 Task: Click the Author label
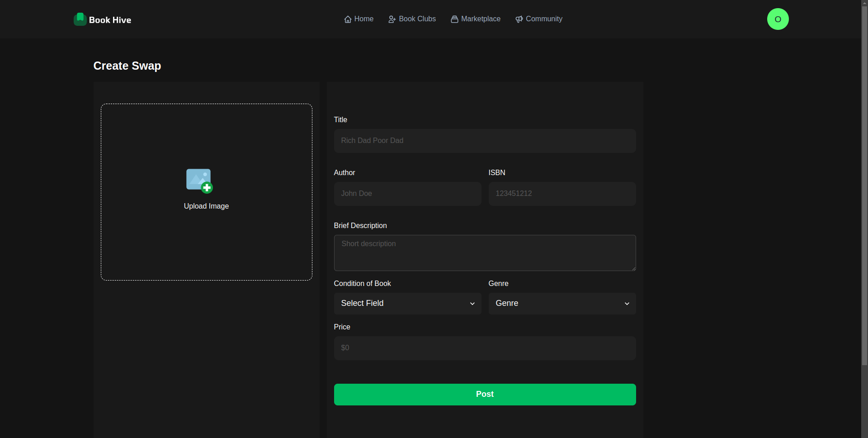(344, 172)
